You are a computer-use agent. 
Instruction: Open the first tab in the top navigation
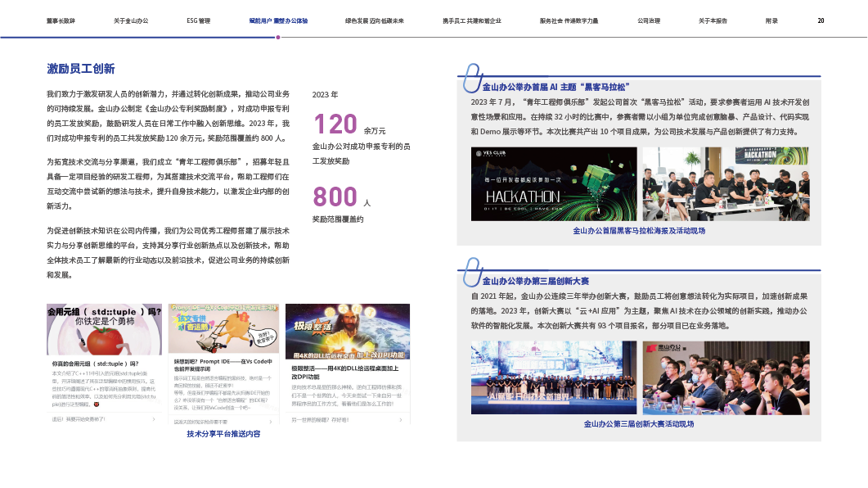pyautogui.click(x=61, y=20)
